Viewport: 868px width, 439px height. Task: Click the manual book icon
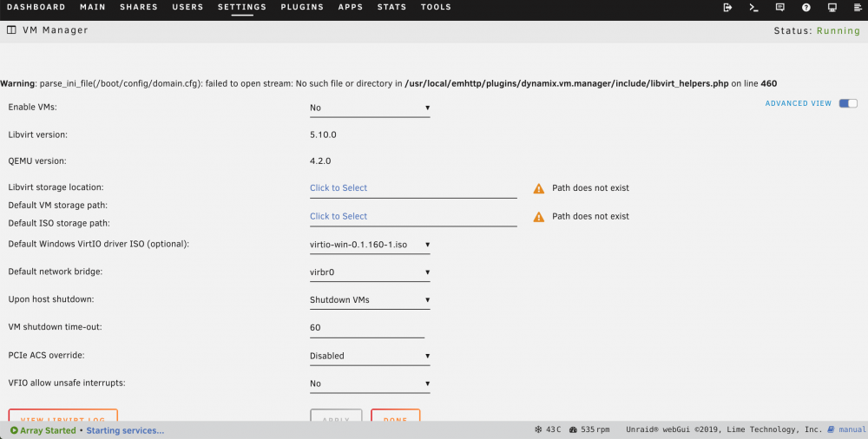click(x=831, y=429)
